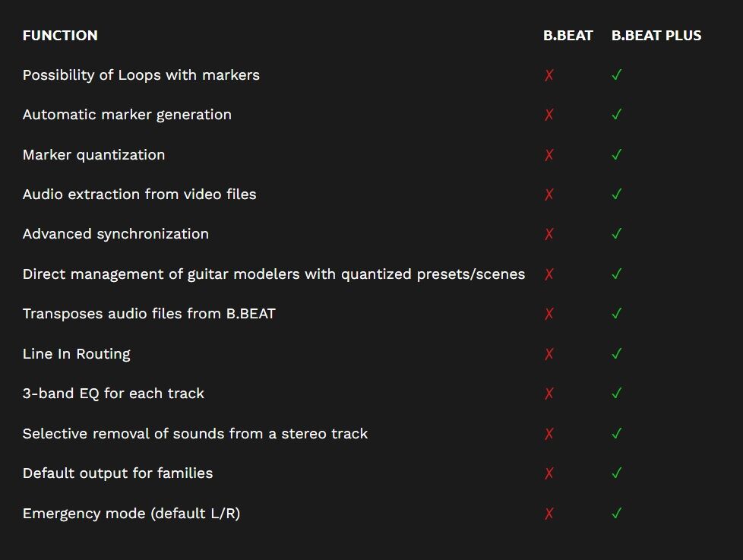Click the red X beside Marker quantization
The height and width of the screenshot is (560, 743).
click(549, 155)
